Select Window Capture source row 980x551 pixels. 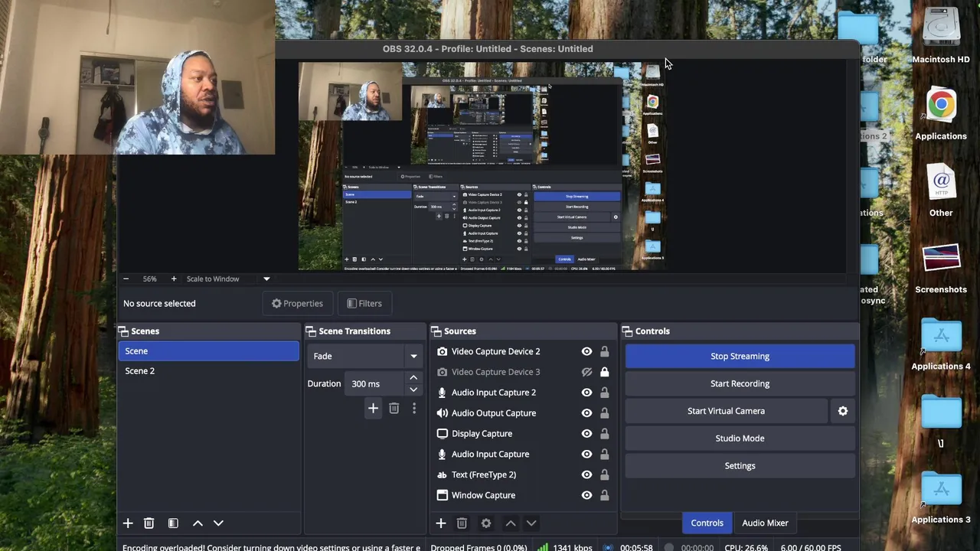pos(523,495)
